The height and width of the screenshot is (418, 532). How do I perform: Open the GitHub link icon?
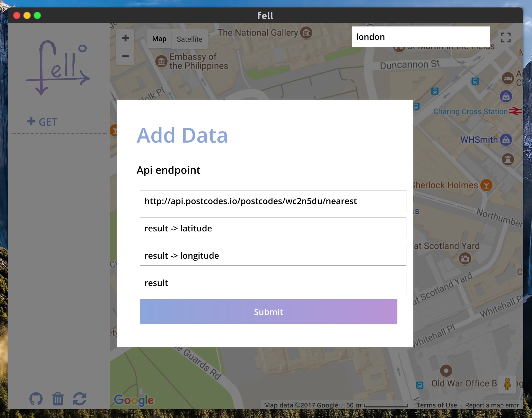coord(36,399)
